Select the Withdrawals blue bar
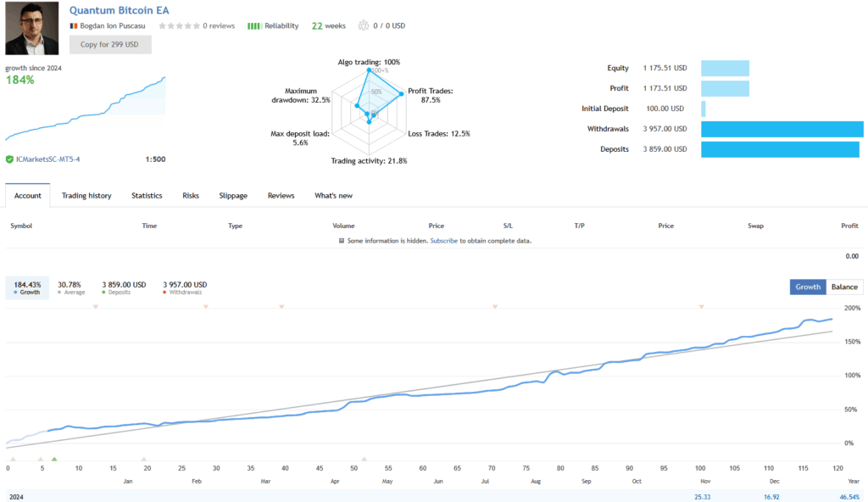 (x=782, y=129)
